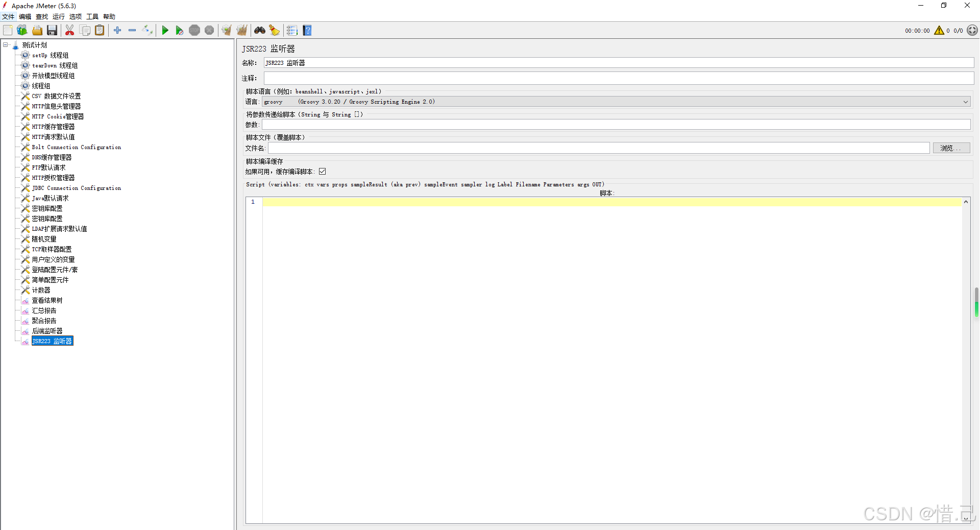Select the 后端监听器 tree node
The image size is (980, 530).
(x=47, y=331)
